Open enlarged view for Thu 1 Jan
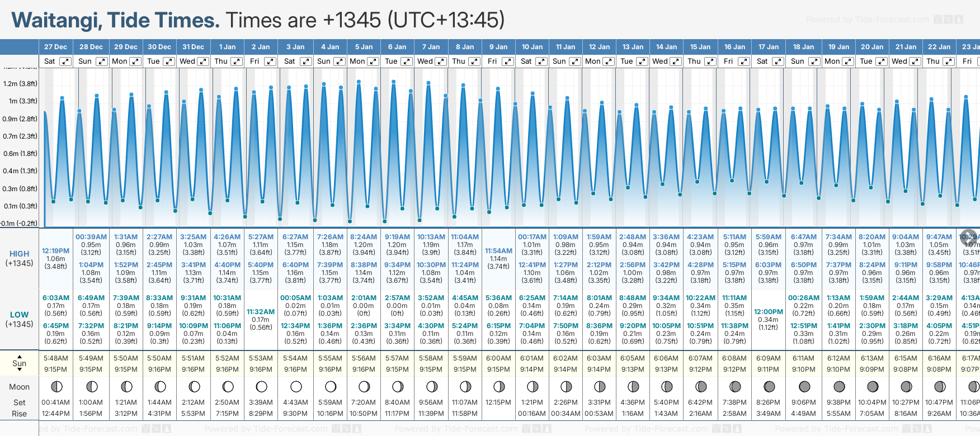 pyautogui.click(x=237, y=61)
